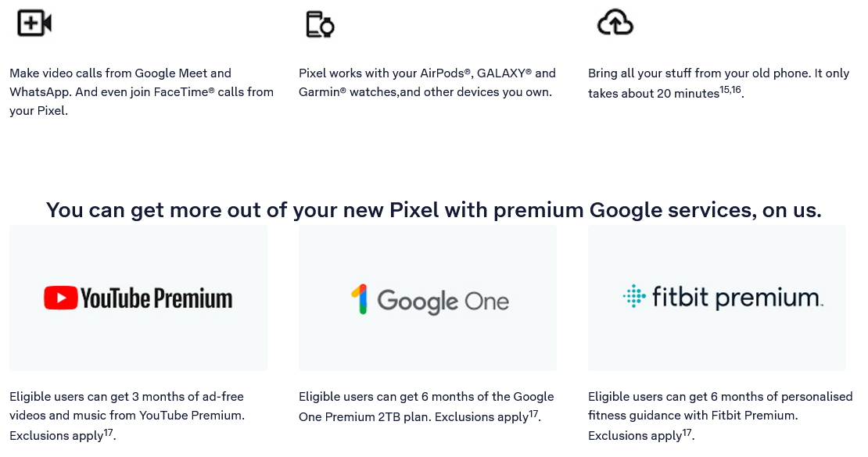
Task: Click the AirPods and Garmin watches compatibility text
Action: click(x=427, y=83)
